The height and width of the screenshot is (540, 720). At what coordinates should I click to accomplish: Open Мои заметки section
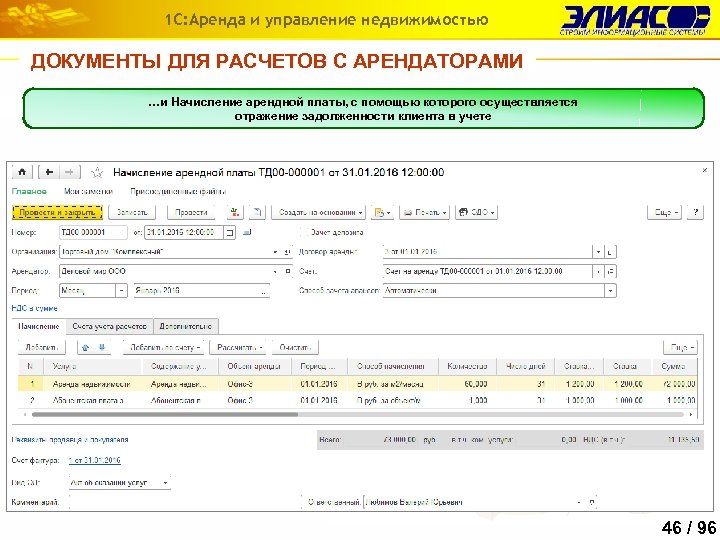point(88,191)
